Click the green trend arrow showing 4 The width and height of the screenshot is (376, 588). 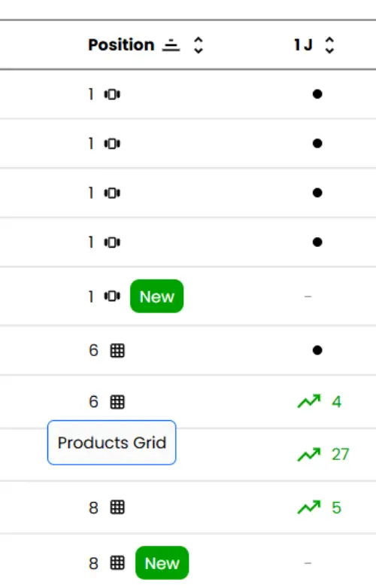[x=309, y=401]
